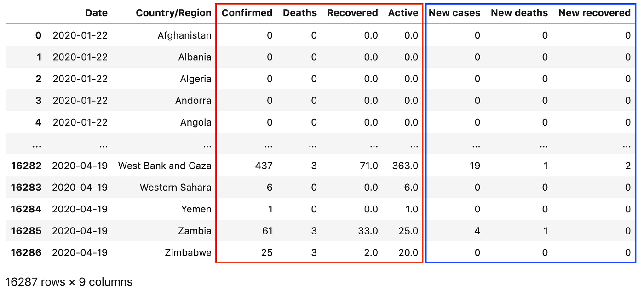Select the West Bank and Gaza cell

(x=165, y=166)
